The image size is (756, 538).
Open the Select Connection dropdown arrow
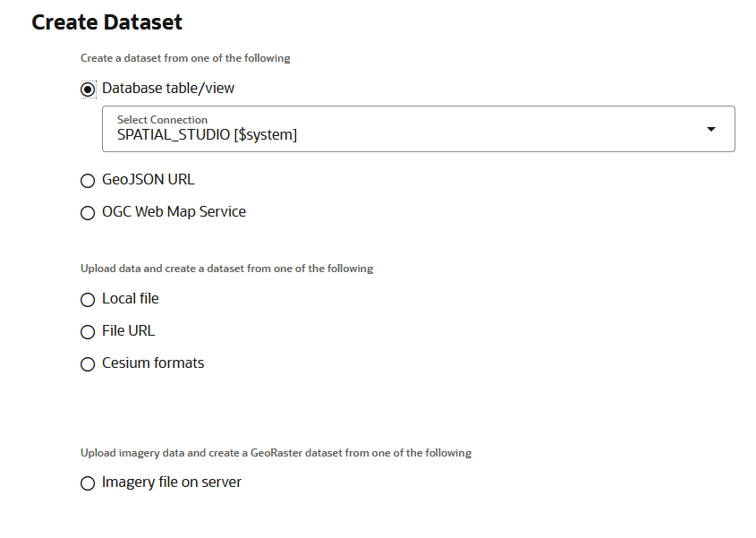pyautogui.click(x=710, y=129)
